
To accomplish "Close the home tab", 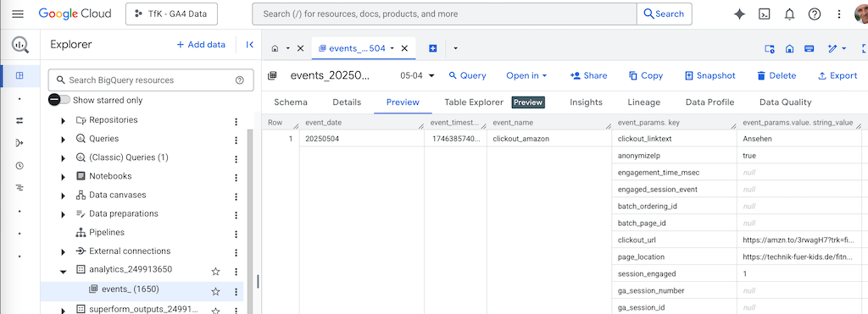I will [301, 48].
